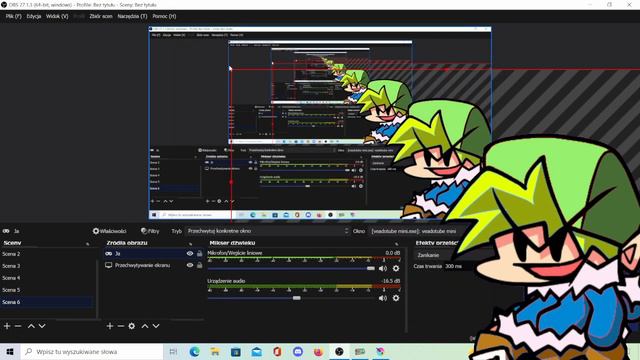Open Discord from the taskbar
Image resolution: width=640 pixels, height=360 pixels.
click(x=298, y=351)
